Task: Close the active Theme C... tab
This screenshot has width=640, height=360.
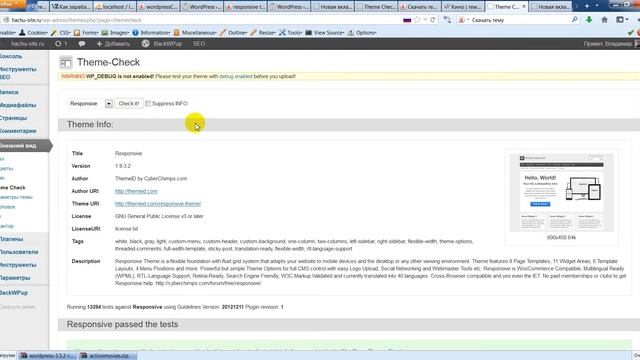Action: 524,7
